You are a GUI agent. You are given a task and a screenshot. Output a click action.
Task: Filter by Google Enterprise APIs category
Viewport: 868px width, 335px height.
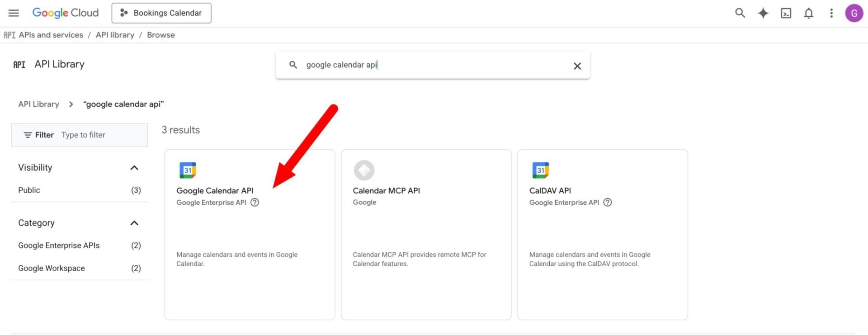tap(79, 245)
